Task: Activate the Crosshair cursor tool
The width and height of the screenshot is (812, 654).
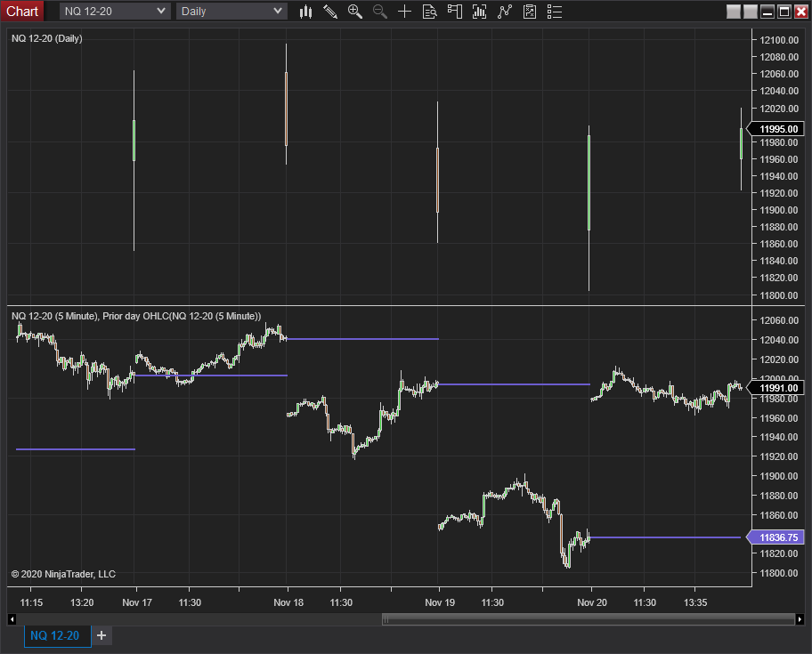Action: pos(403,12)
